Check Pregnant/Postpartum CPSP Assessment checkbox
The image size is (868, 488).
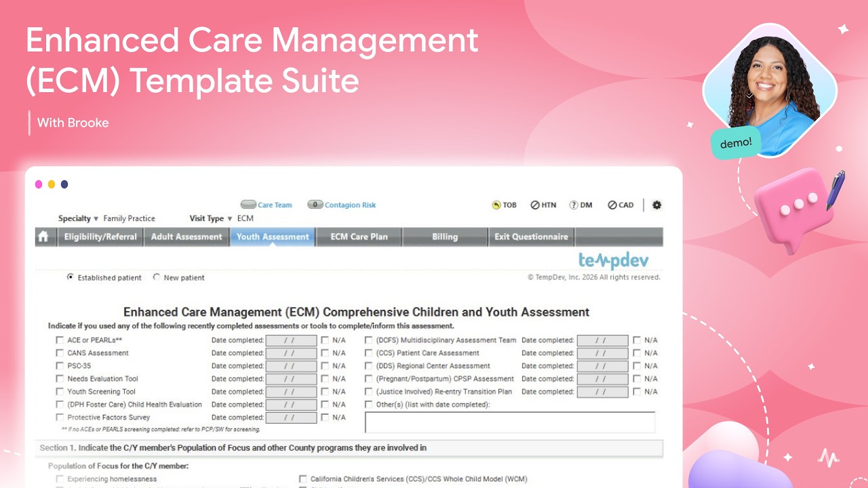[x=369, y=379]
